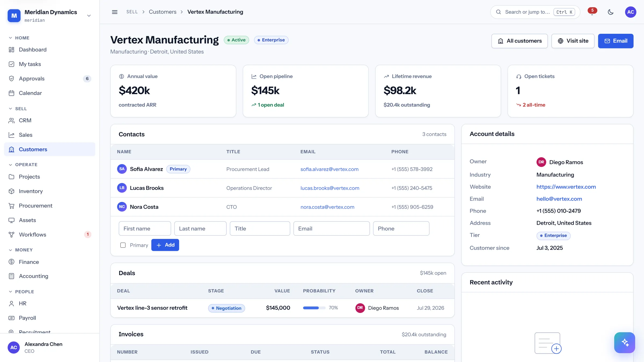Click the Procurement cart icon
The height and width of the screenshot is (362, 644).
click(12, 206)
